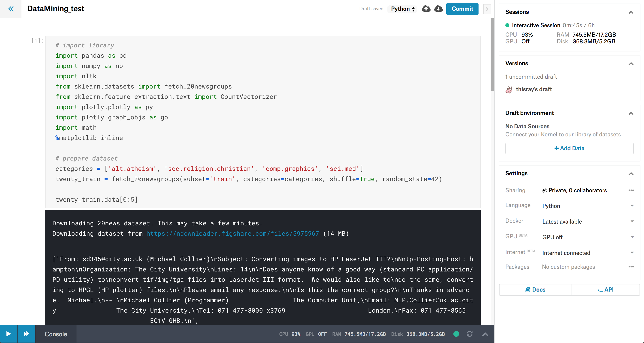Open the GPU off dropdown
This screenshot has height=343, width=644.
[x=588, y=237]
